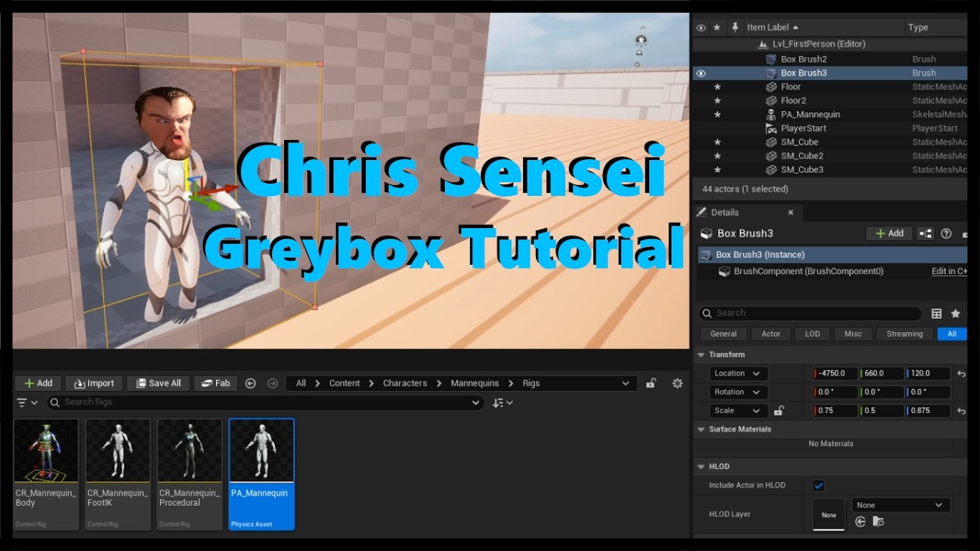This screenshot has width=980, height=551.
Task: Select the All filter tab
Action: pyautogui.click(x=952, y=334)
